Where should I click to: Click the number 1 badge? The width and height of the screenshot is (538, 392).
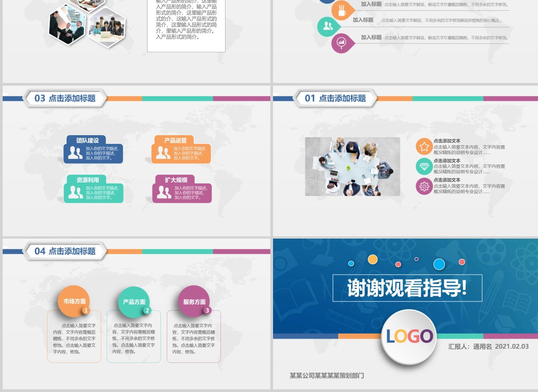(x=86, y=310)
